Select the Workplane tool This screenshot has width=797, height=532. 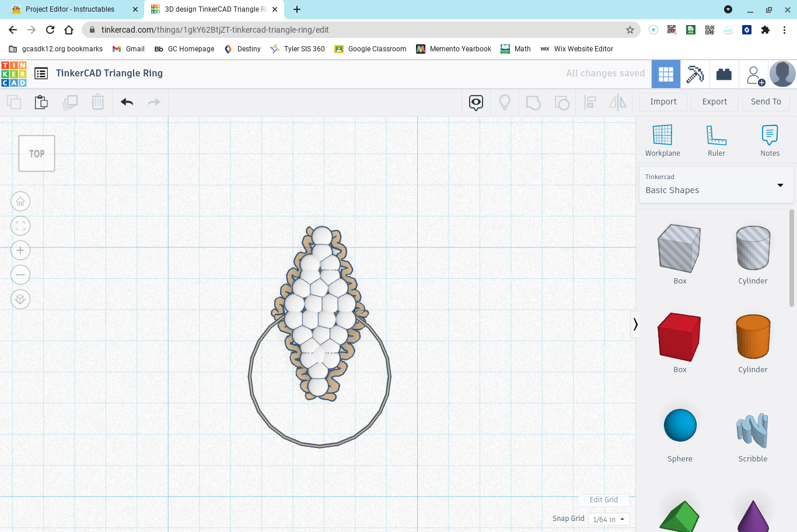(x=662, y=140)
